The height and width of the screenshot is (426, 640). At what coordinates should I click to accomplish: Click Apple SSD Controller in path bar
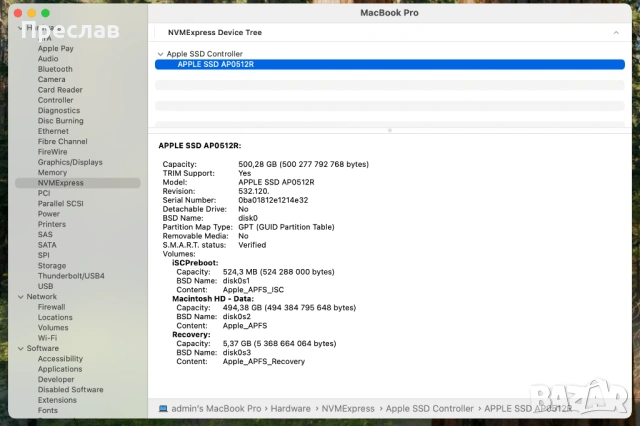pyautogui.click(x=430, y=408)
